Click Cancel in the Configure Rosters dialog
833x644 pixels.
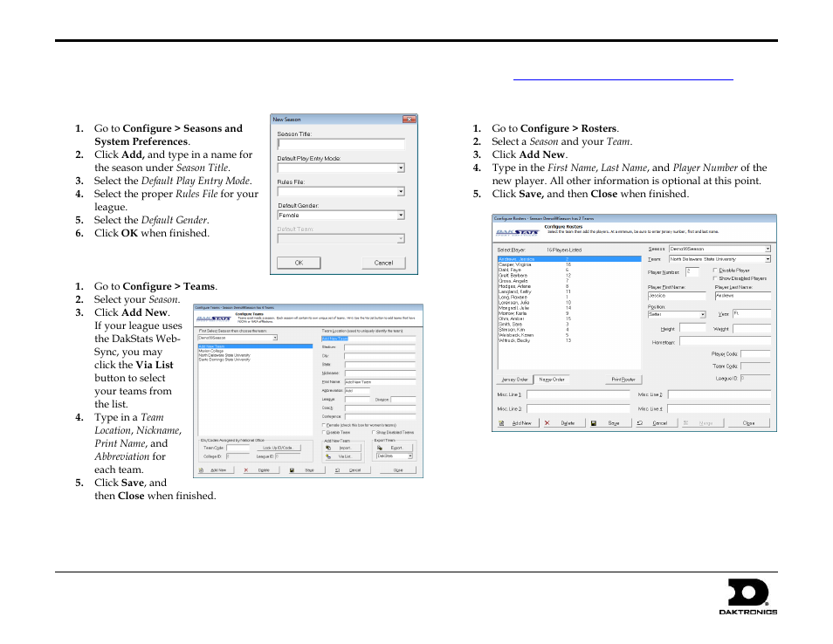tap(657, 423)
